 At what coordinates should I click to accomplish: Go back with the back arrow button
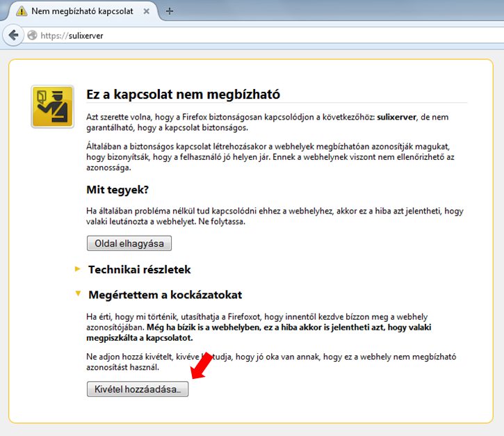pyautogui.click(x=13, y=35)
